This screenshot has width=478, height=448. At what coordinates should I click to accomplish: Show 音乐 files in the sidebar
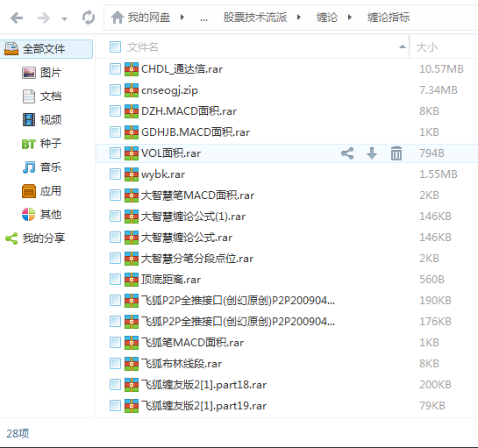pyautogui.click(x=42, y=167)
